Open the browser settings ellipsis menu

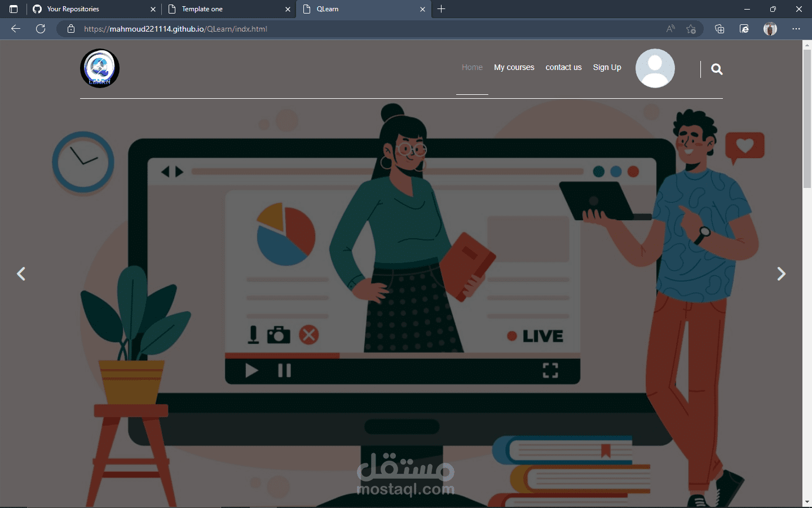pos(796,29)
